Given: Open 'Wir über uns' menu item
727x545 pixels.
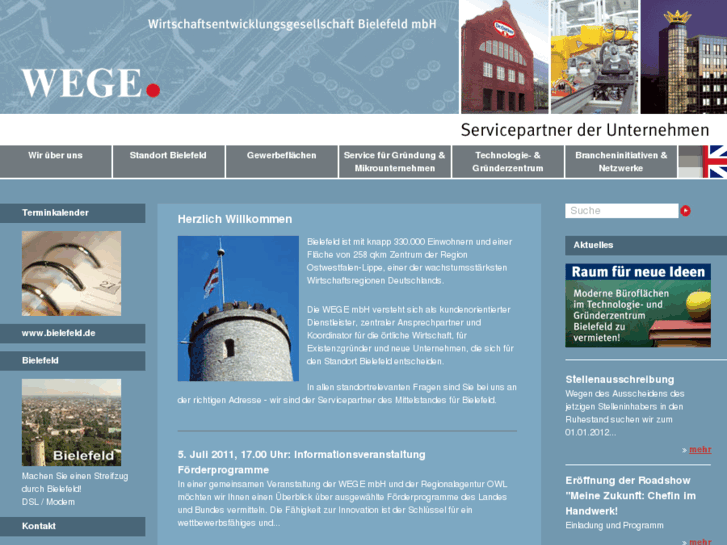Looking at the screenshot, I should click(56, 161).
